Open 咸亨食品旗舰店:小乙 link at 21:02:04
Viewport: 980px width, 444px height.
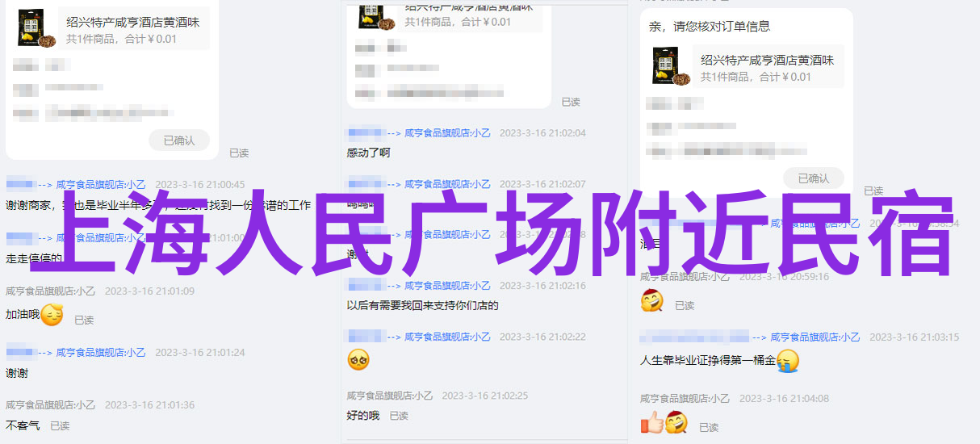pyautogui.click(x=447, y=133)
